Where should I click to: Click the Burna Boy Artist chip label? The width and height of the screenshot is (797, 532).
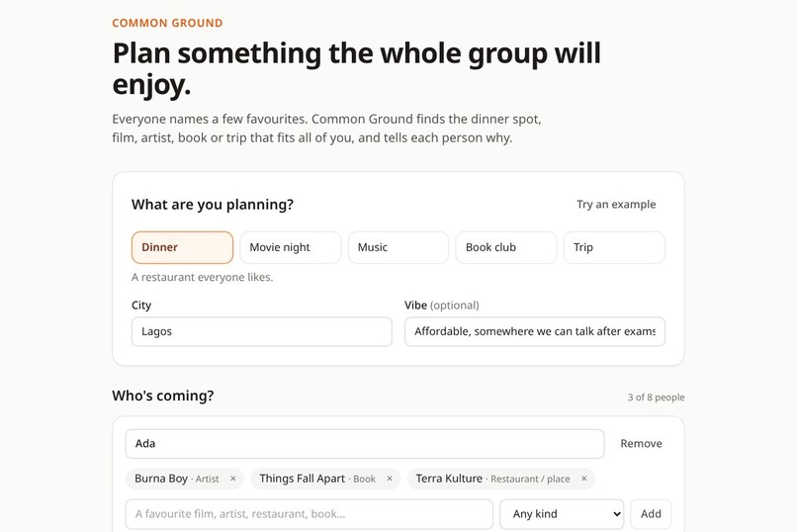pyautogui.click(x=177, y=479)
